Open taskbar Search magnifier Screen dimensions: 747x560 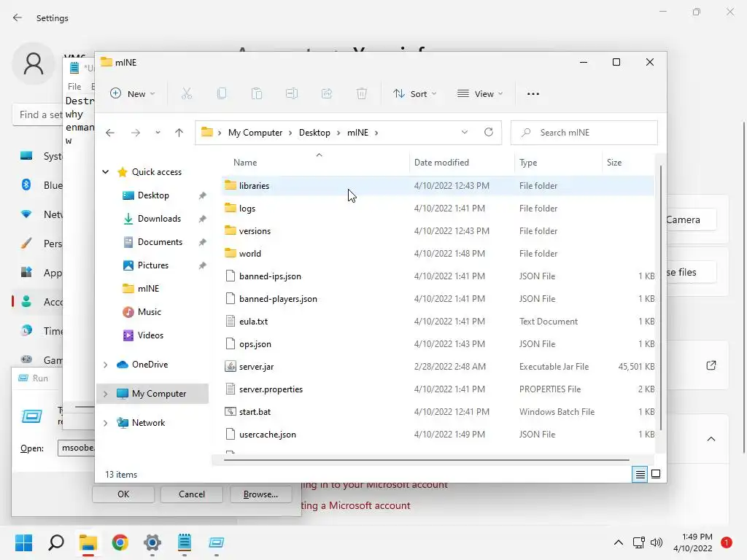(x=56, y=542)
